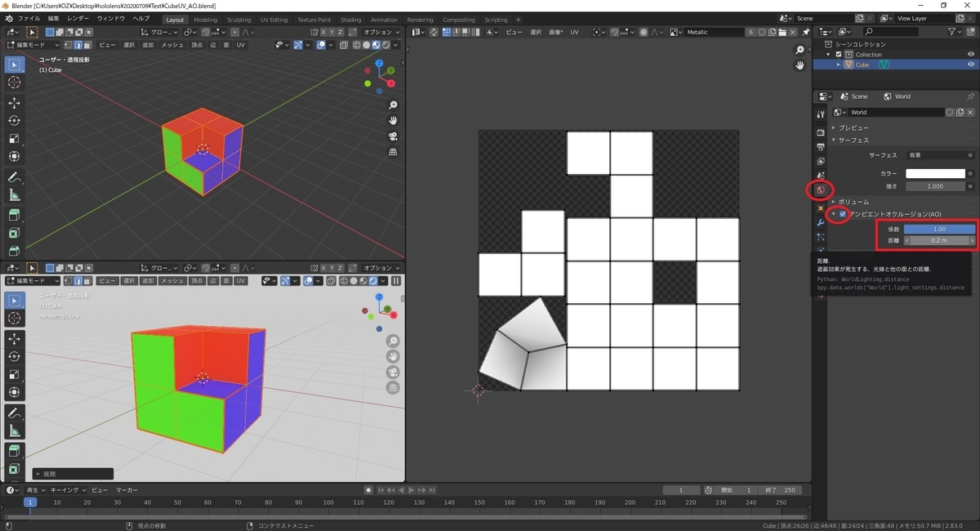This screenshot has height=531, width=980.
Task: Pin the UV image editor image
Action: 805,32
